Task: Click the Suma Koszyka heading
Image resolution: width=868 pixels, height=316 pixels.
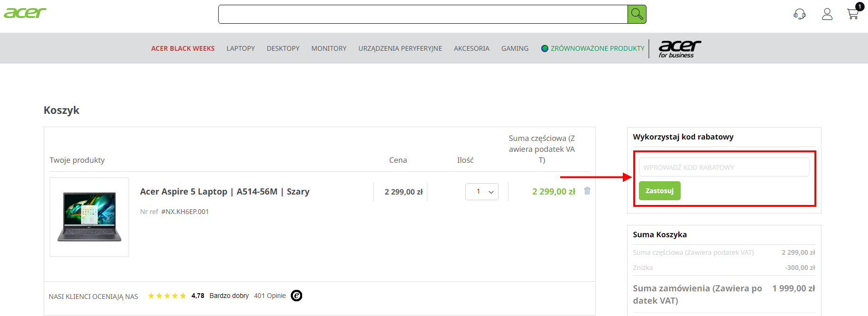Action: tap(660, 234)
